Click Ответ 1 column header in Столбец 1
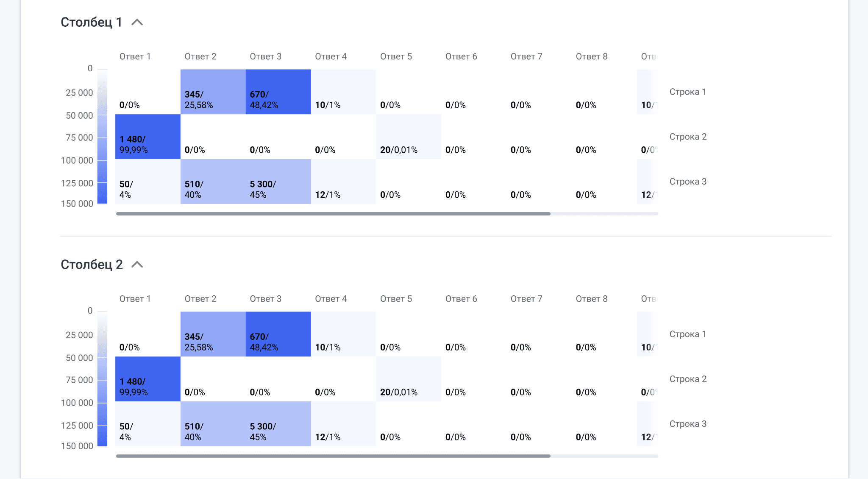 click(135, 56)
